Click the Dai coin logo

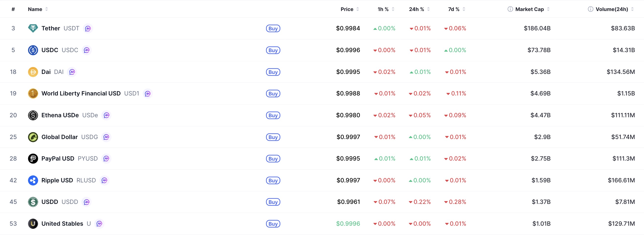33,72
